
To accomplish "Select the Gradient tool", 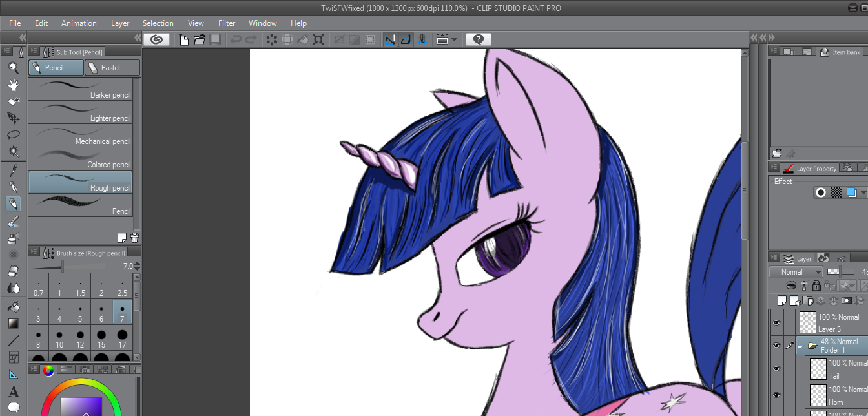I will coord(14,324).
